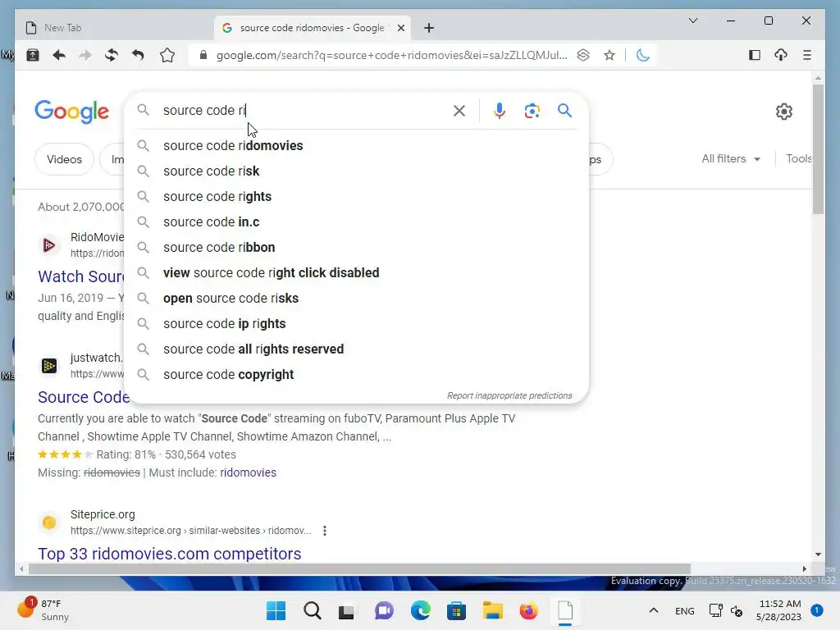Open Top 33 ridomovies.com competitors result
Screen dimensions: 840x630
tap(169, 554)
